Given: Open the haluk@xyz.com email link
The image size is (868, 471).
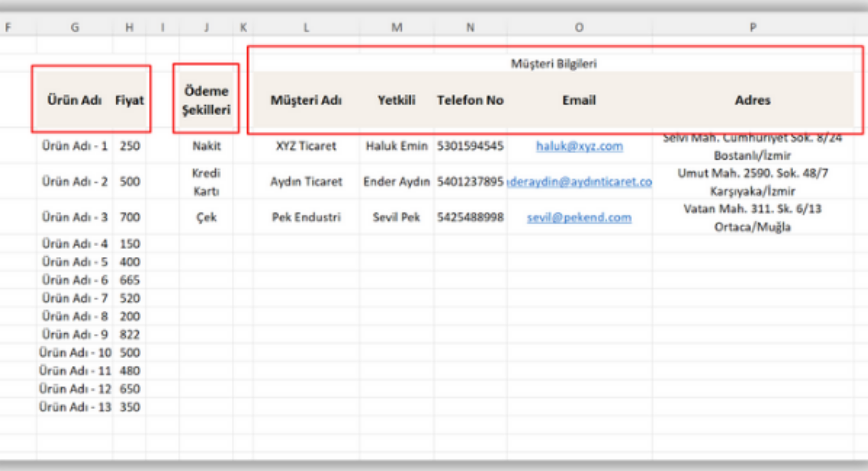Looking at the screenshot, I should (579, 146).
